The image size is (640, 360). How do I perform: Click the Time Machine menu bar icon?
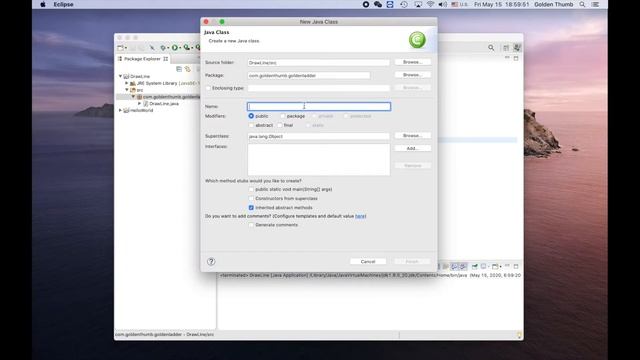pyautogui.click(x=404, y=4)
